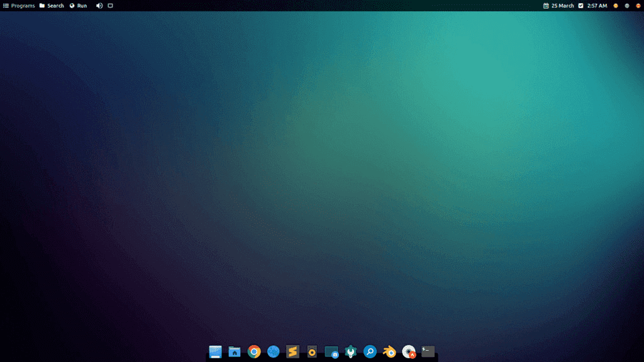Click the grey circular tray icon
The image size is (644, 362).
point(627,6)
